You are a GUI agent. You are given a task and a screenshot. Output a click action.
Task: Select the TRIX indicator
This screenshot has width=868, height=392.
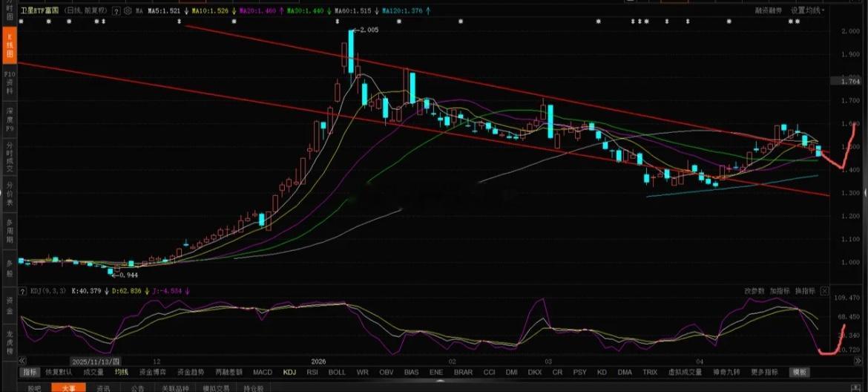coord(650,372)
